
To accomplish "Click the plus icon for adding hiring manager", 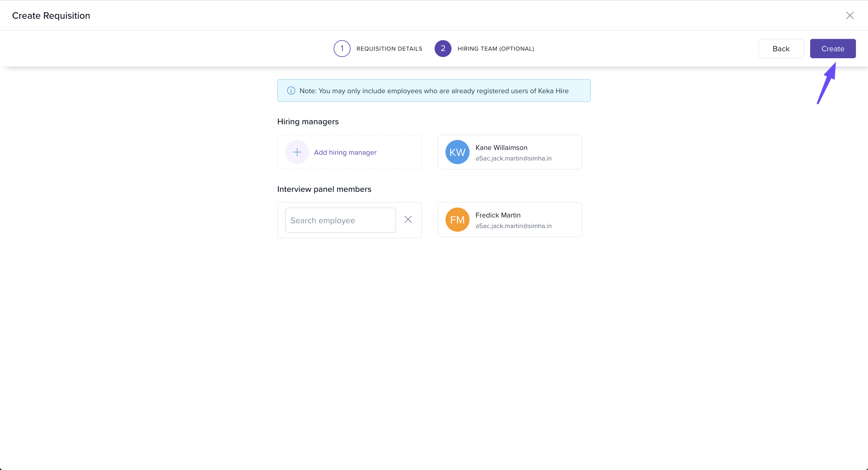I will tap(297, 152).
